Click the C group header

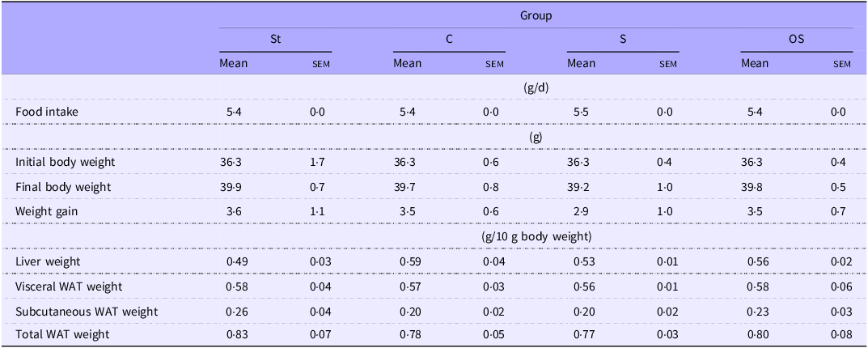click(449, 40)
